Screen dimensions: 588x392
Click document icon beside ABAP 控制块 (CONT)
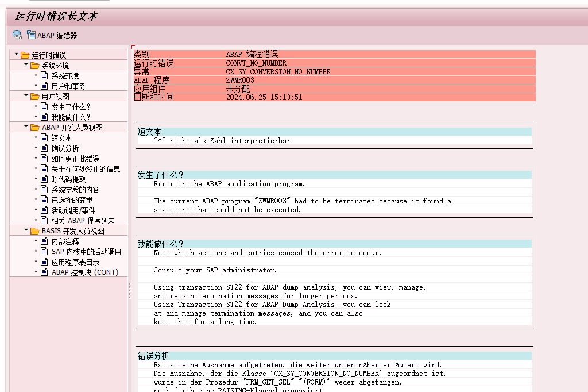(44, 272)
